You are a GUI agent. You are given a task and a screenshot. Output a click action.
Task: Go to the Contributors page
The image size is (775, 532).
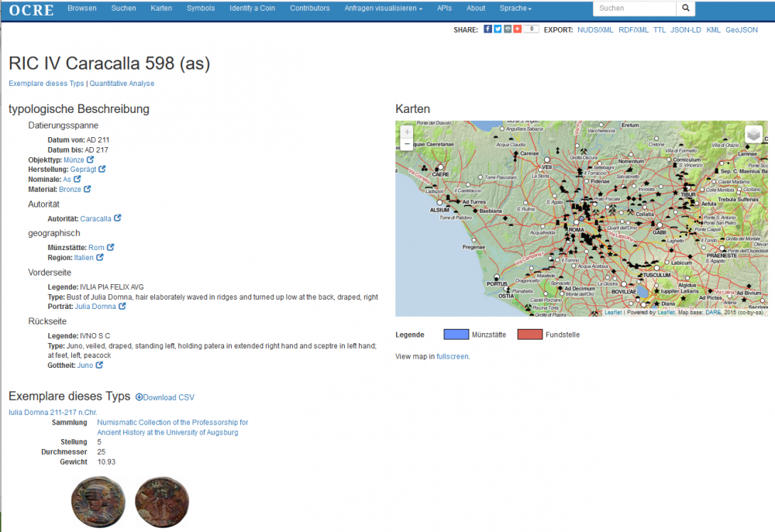309,9
